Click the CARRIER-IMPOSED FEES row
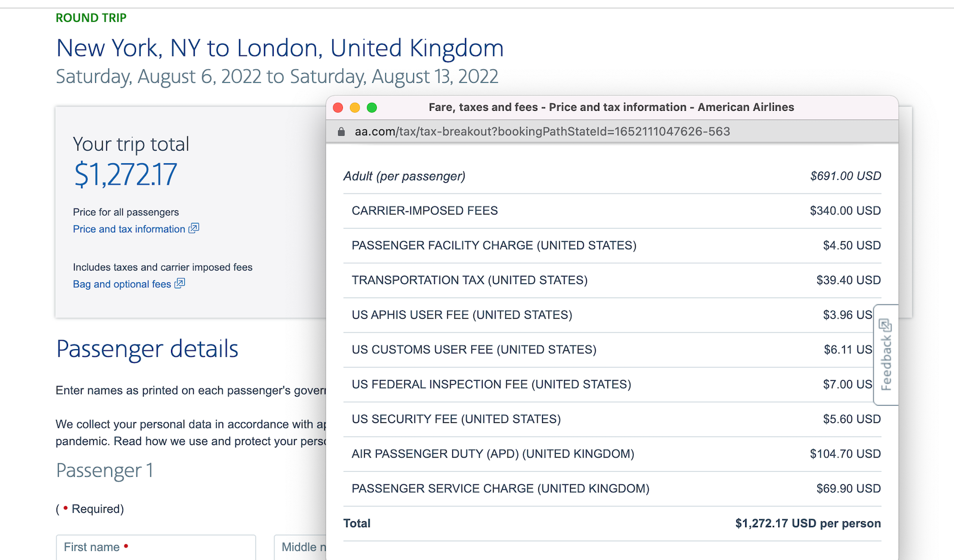This screenshot has width=954, height=560. (x=425, y=210)
